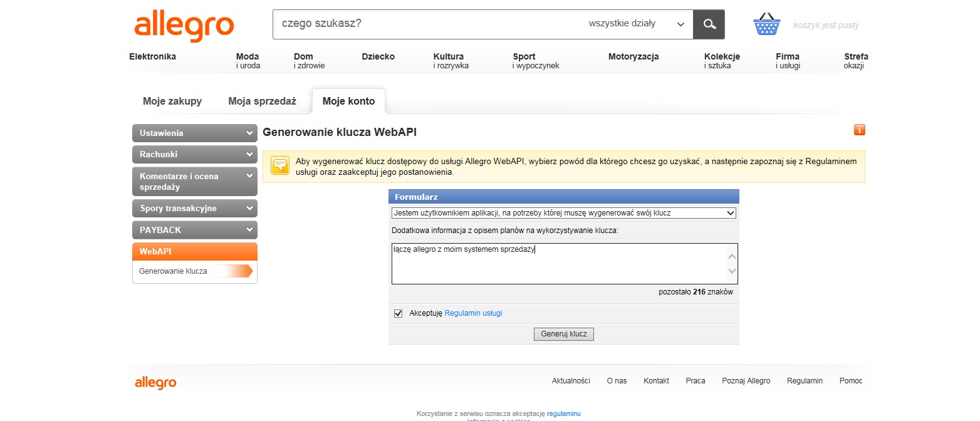Open the Sport i wypoczynek category
The height and width of the screenshot is (421, 980).
[x=536, y=61]
